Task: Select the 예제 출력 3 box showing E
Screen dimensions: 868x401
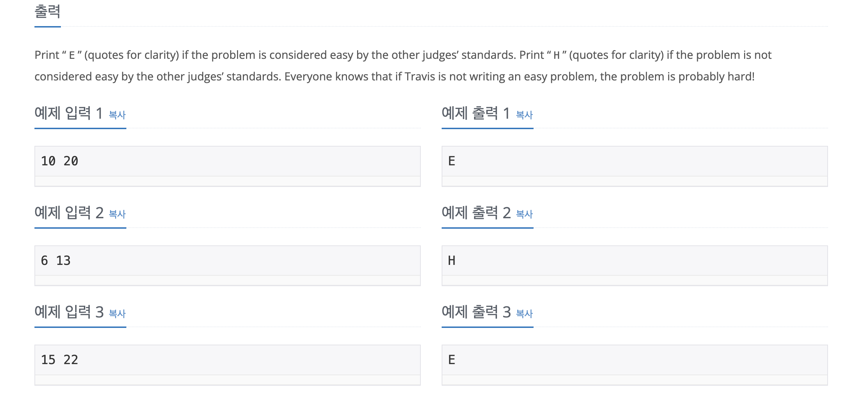Action: coord(634,360)
